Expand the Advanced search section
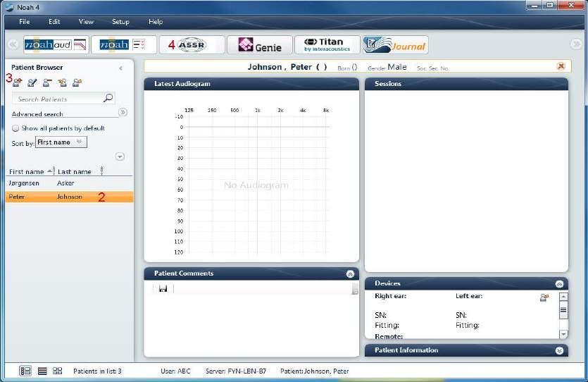Viewport: 588px width, 382px height. [123, 112]
